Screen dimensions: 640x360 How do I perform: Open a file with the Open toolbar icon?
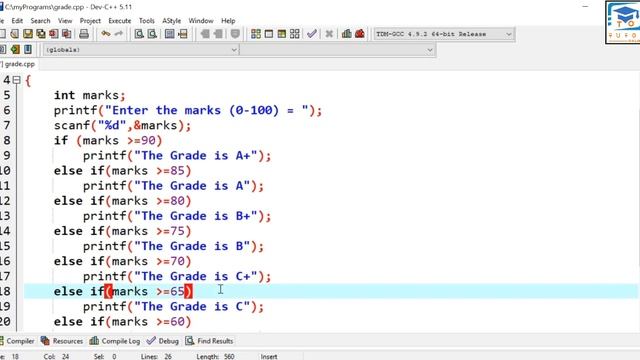[14, 34]
